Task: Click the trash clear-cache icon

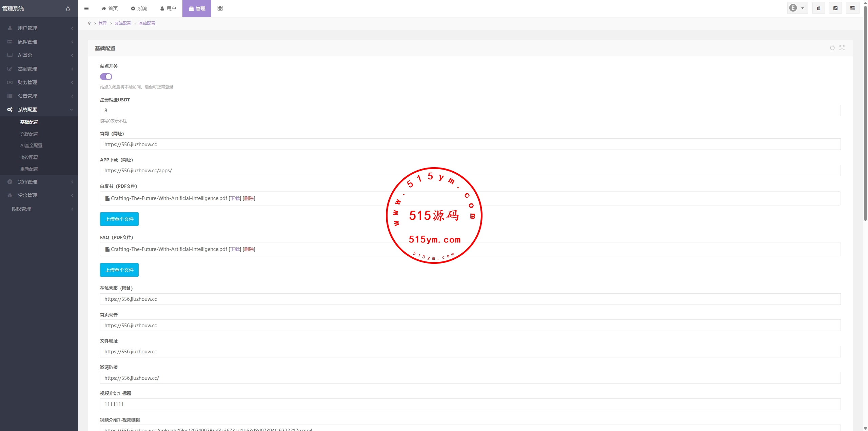Action: click(x=818, y=8)
